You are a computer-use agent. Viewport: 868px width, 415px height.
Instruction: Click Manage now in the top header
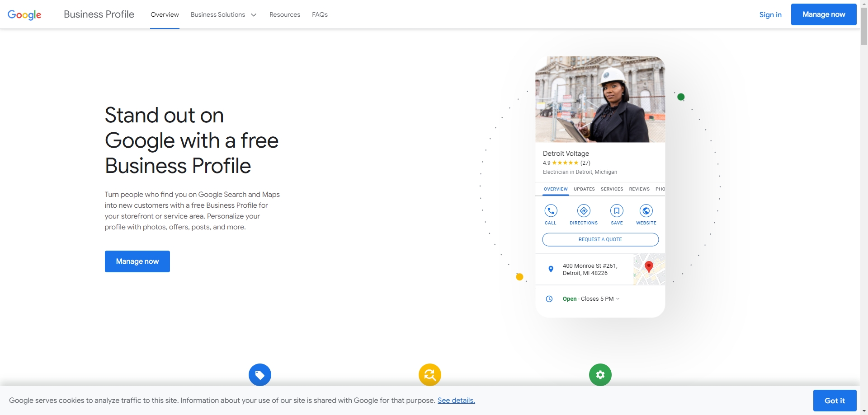click(824, 14)
